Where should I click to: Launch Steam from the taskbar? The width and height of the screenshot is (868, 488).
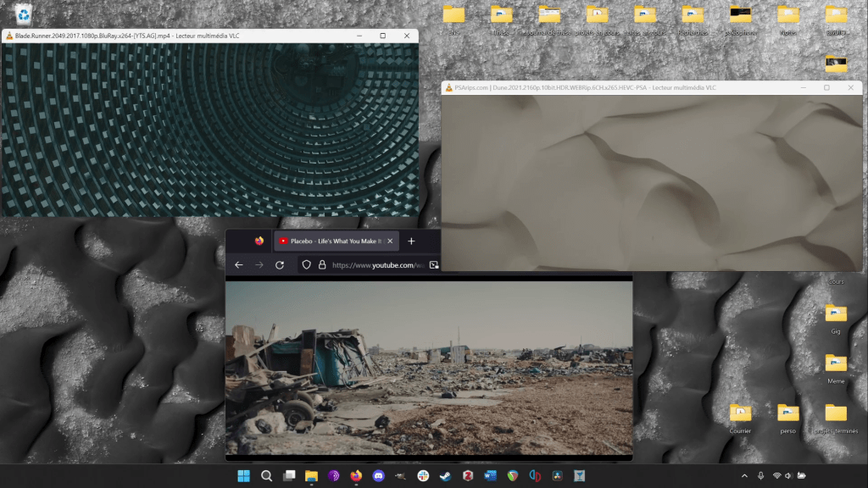pos(444,476)
